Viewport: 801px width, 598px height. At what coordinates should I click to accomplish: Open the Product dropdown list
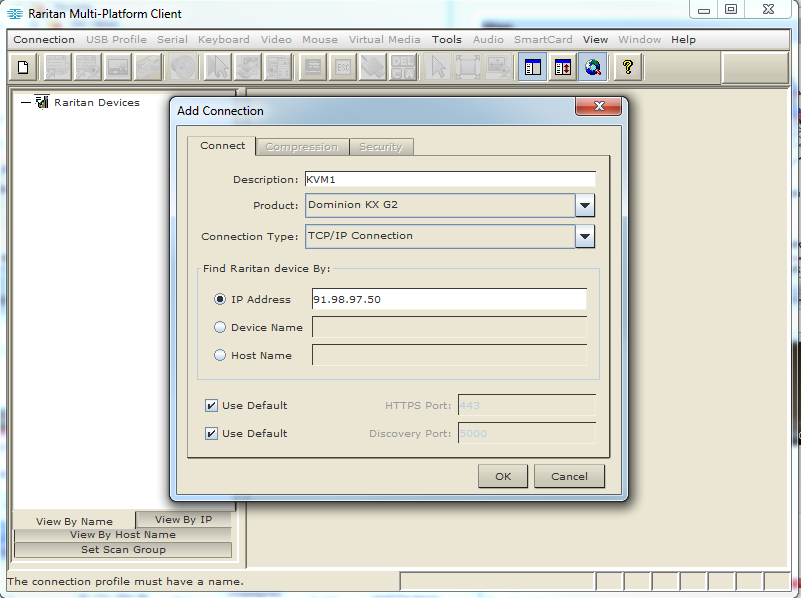click(585, 206)
